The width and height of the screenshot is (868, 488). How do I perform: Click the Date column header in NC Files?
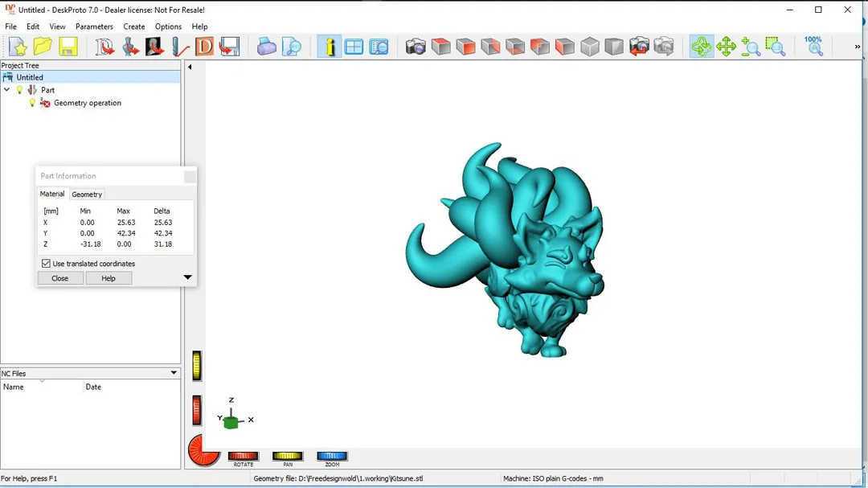(x=132, y=387)
